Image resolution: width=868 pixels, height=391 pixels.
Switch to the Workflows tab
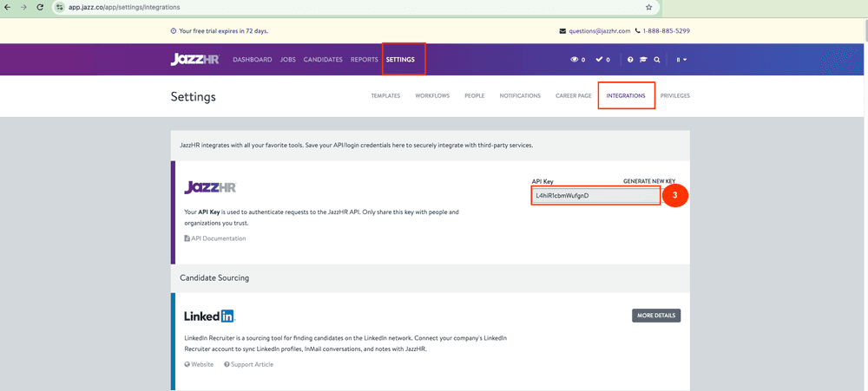pos(432,95)
